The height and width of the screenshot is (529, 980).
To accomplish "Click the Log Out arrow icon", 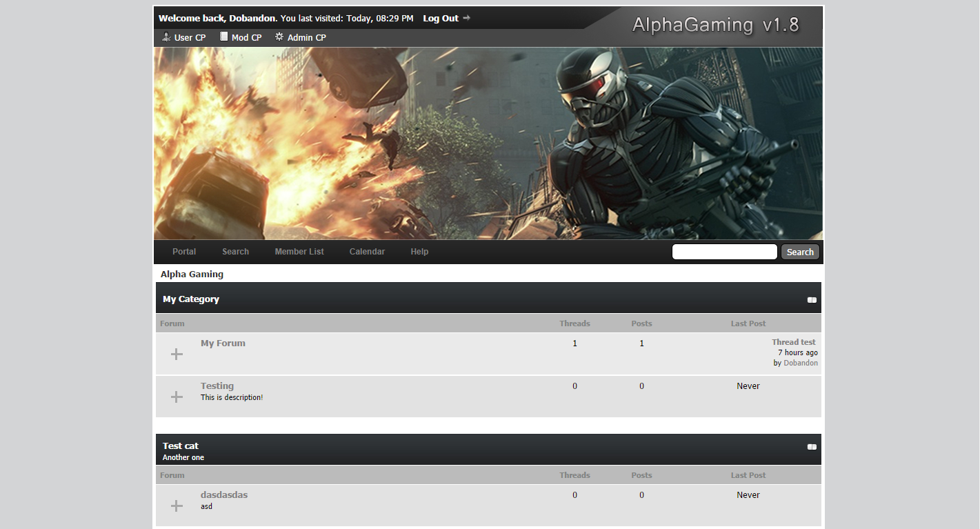I will [467, 18].
